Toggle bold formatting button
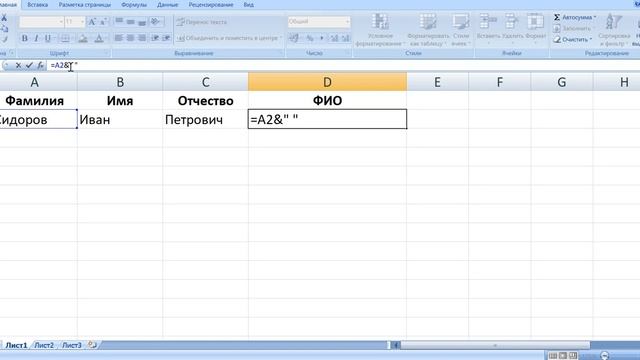 pos(24,38)
